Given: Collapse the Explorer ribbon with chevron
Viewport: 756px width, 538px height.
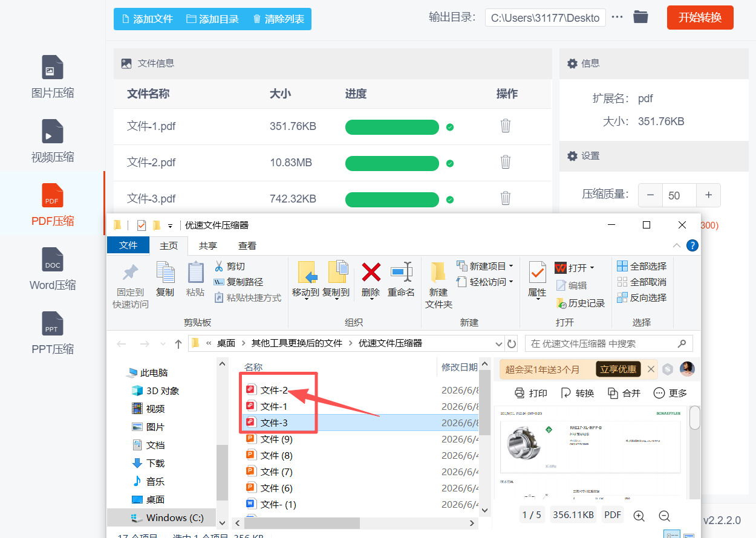Looking at the screenshot, I should point(677,245).
